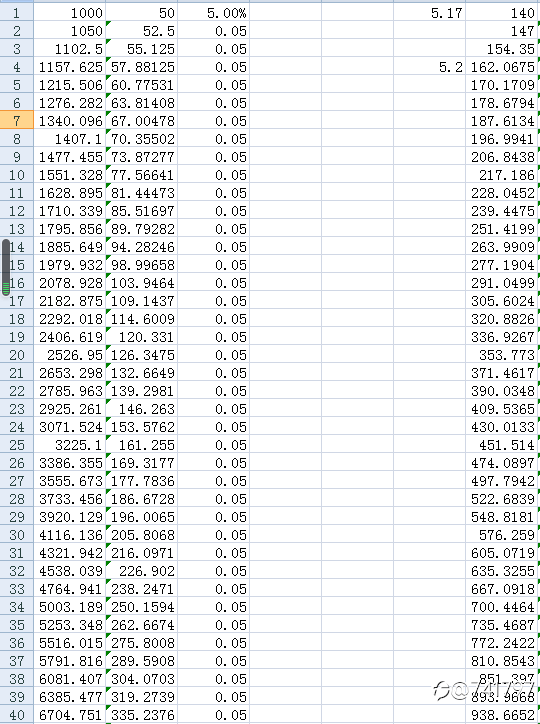Viewport: 540px width, 724px height.
Task: Click cell with 154.35
Action: 502,48
